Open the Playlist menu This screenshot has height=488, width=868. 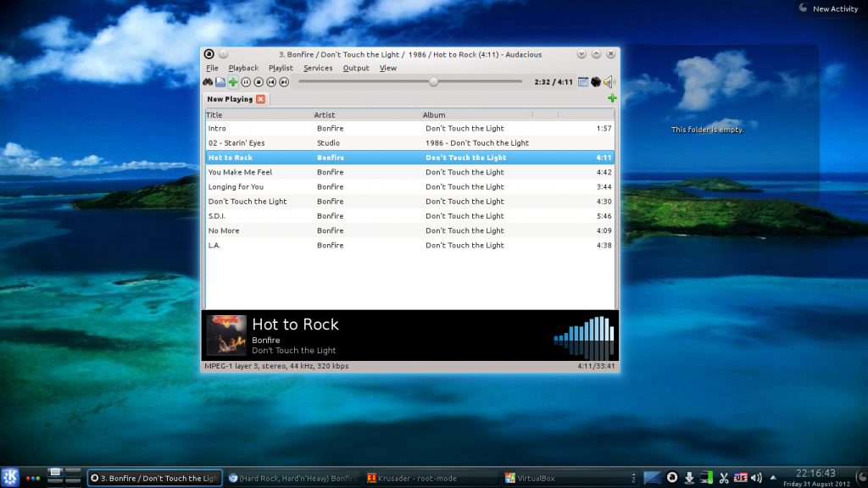coord(281,68)
